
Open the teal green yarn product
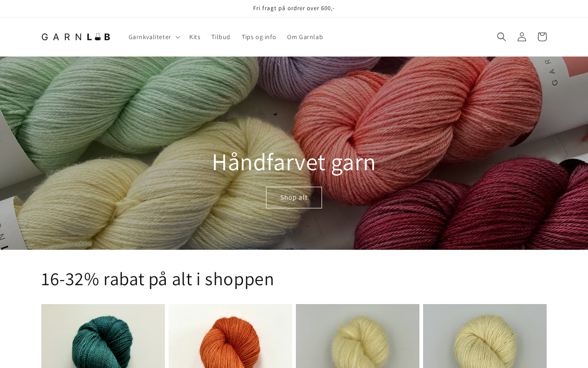(x=103, y=336)
